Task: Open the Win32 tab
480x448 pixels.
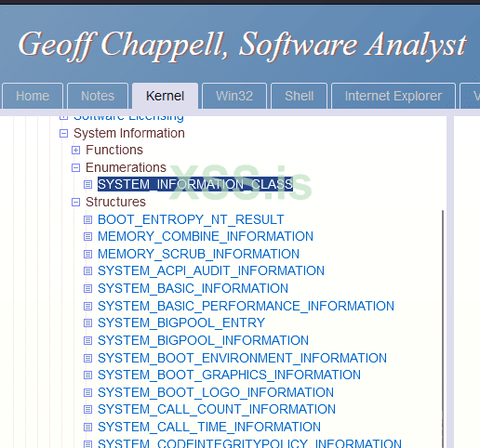Action: 234,96
